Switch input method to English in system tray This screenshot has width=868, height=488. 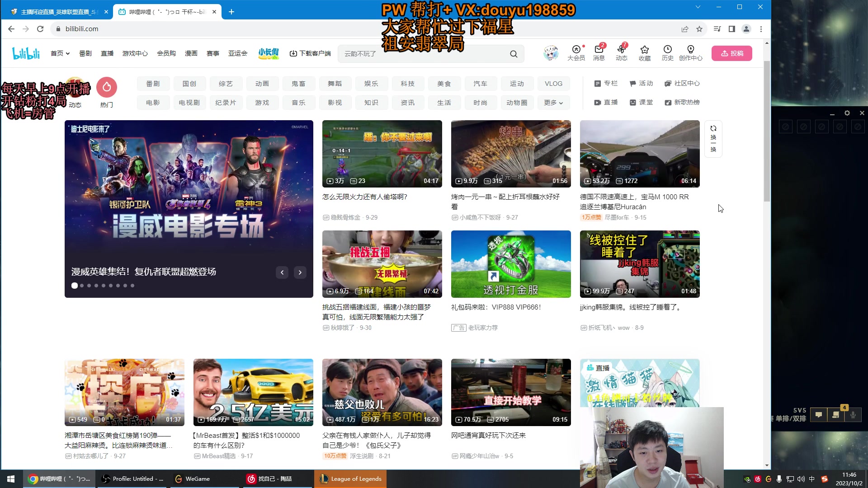click(811, 479)
